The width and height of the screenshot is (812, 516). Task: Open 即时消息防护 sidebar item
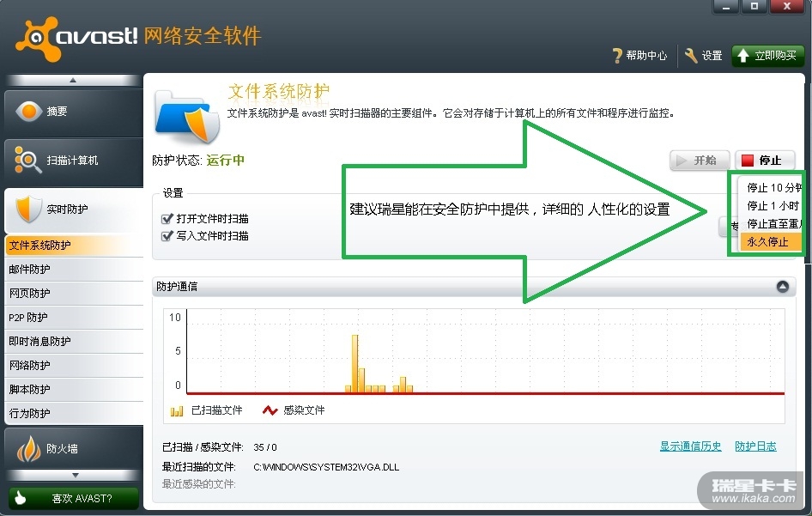point(74,342)
